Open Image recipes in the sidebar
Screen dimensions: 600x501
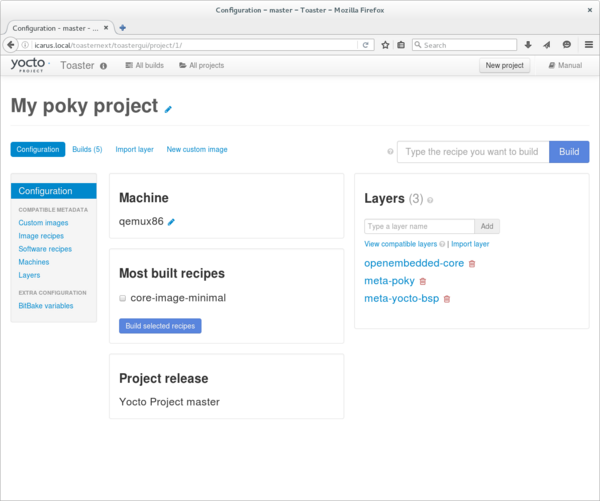point(41,236)
